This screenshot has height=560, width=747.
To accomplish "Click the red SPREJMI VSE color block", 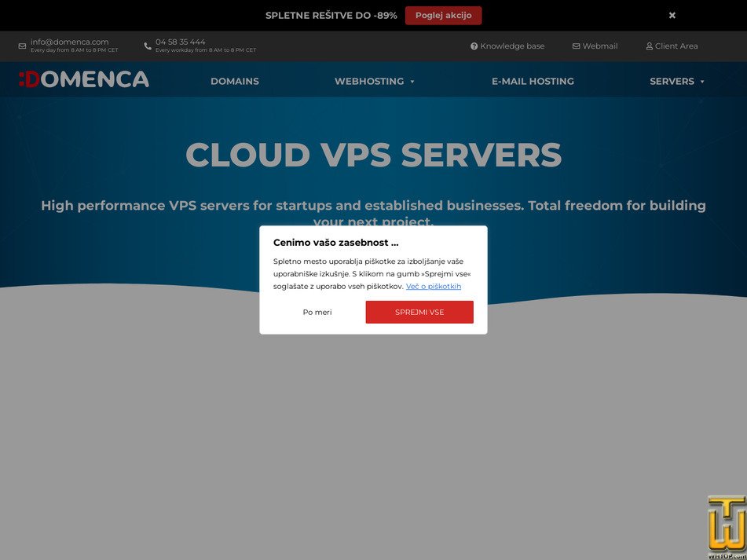I will (x=419, y=312).
